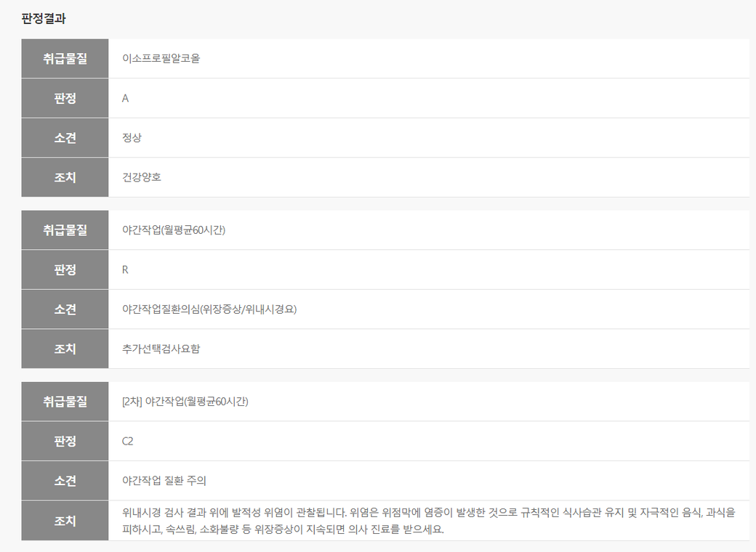
Task: Click 판정 header cell next to "A"
Action: click(x=65, y=98)
